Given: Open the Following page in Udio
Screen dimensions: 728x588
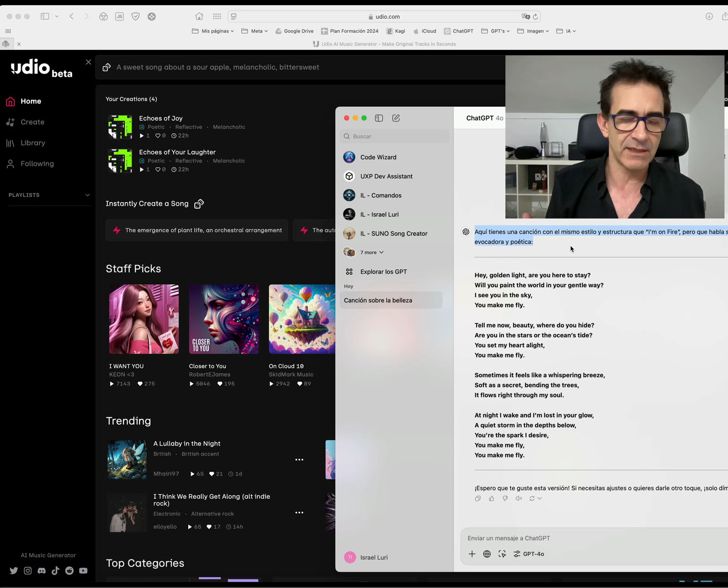Looking at the screenshot, I should pyautogui.click(x=30, y=164).
